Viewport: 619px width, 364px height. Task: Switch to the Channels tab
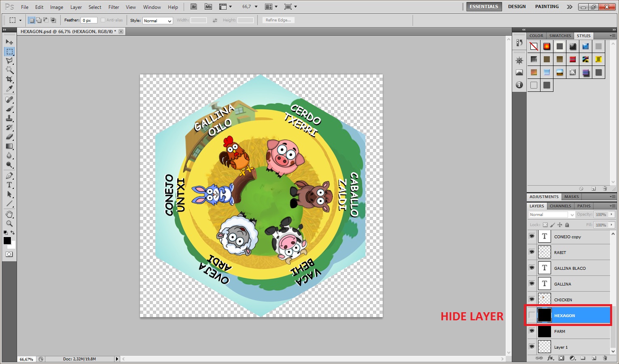click(x=560, y=206)
